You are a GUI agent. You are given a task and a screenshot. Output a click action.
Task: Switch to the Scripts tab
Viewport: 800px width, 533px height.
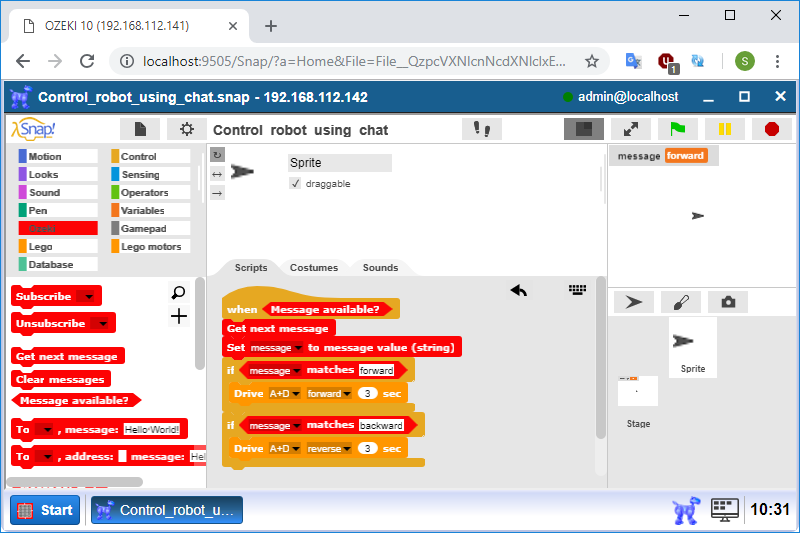251,267
